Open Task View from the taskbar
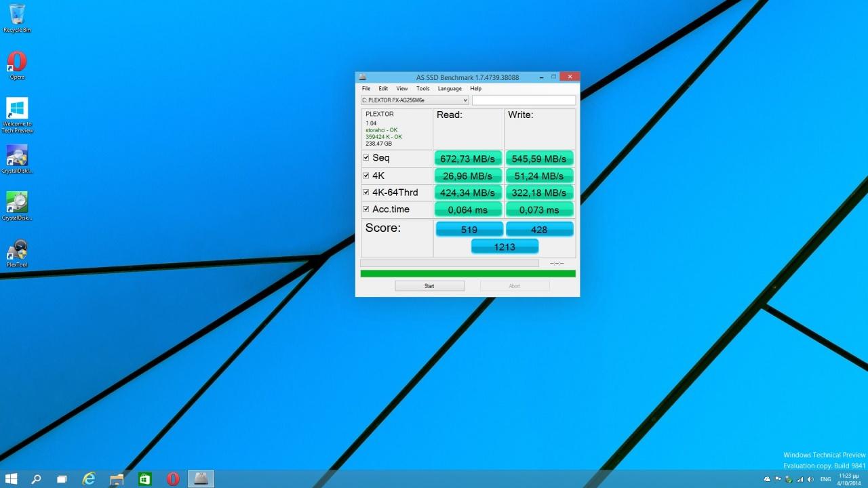The height and width of the screenshot is (488, 868). [x=62, y=479]
